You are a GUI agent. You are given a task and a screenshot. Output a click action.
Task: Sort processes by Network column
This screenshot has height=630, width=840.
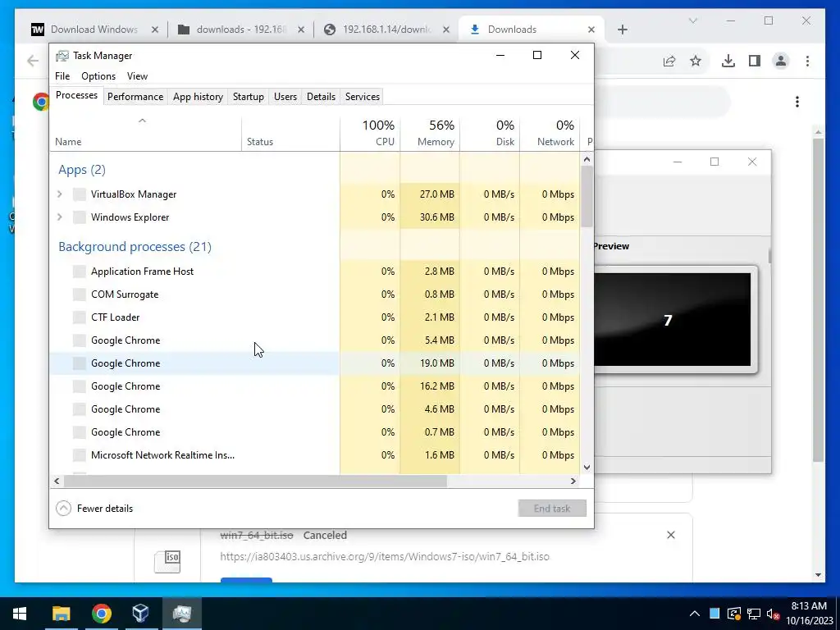coord(550,134)
